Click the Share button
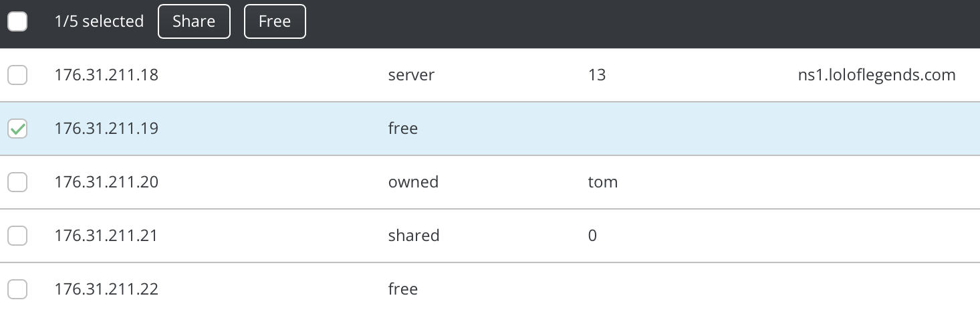The width and height of the screenshot is (980, 312). tap(194, 21)
